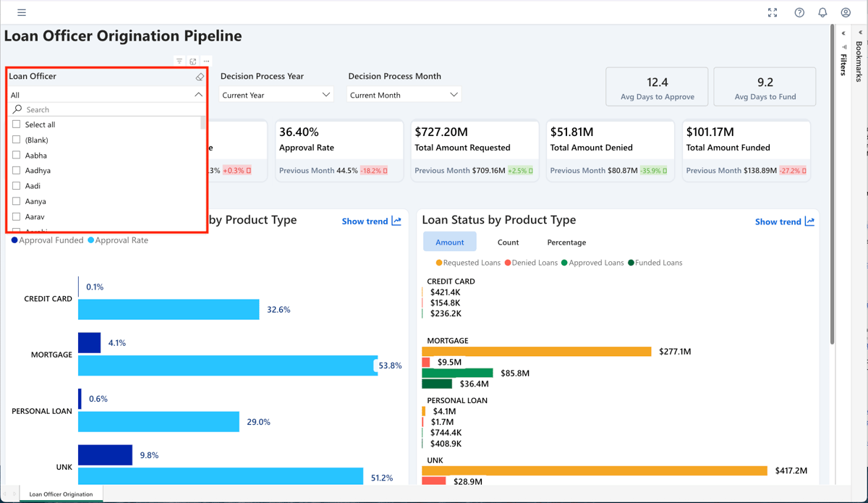The image size is (868, 503).
Task: Clear Loan Officer selections with eraser icon
Action: [x=200, y=77]
